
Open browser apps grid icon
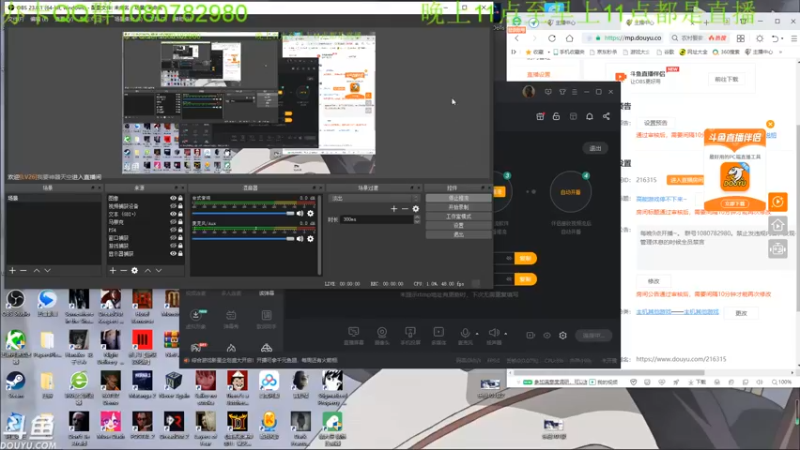(741, 38)
